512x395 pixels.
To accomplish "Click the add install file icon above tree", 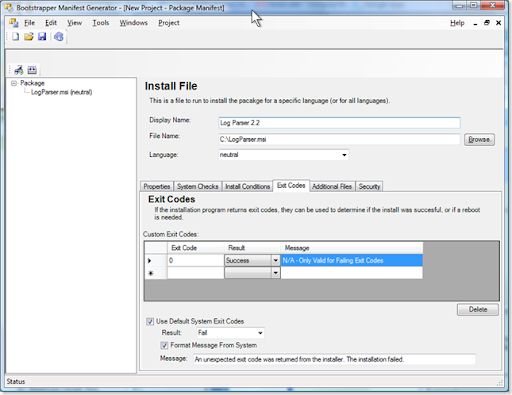I will 19,70.
